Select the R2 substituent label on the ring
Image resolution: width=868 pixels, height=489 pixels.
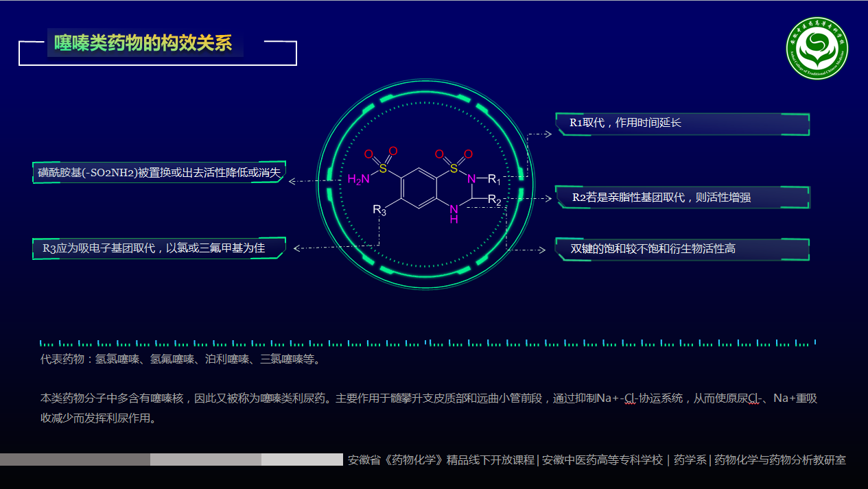click(494, 199)
